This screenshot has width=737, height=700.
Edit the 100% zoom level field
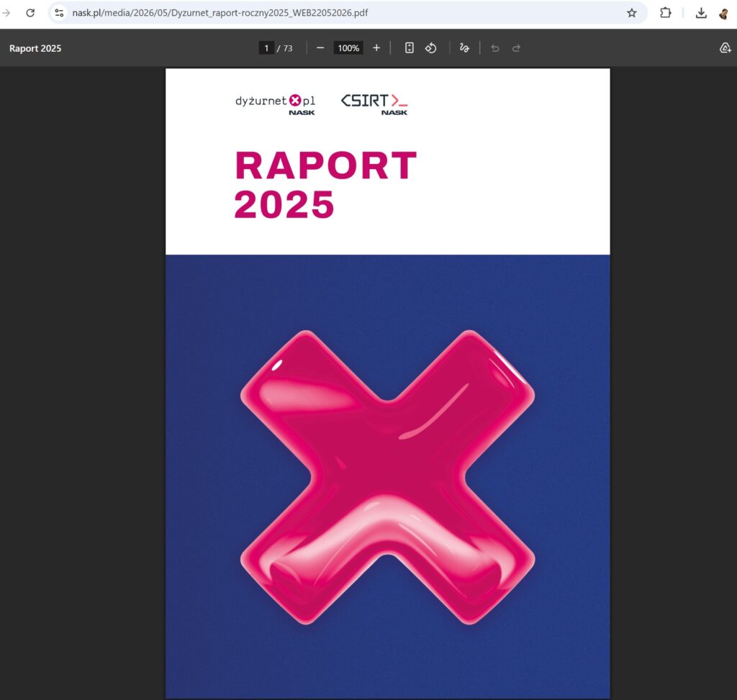tap(348, 48)
